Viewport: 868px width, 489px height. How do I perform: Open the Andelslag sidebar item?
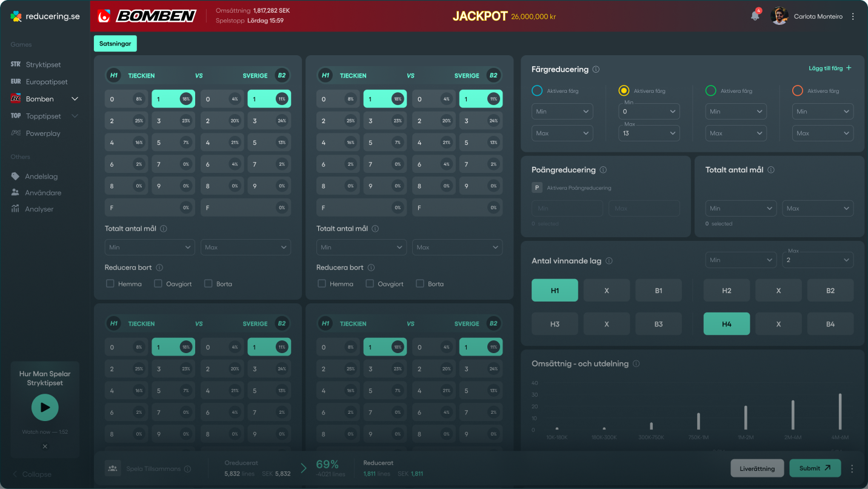click(41, 177)
